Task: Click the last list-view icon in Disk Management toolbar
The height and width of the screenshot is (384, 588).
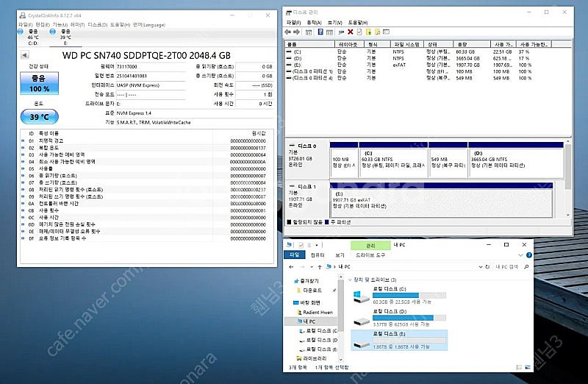Action: [387, 32]
